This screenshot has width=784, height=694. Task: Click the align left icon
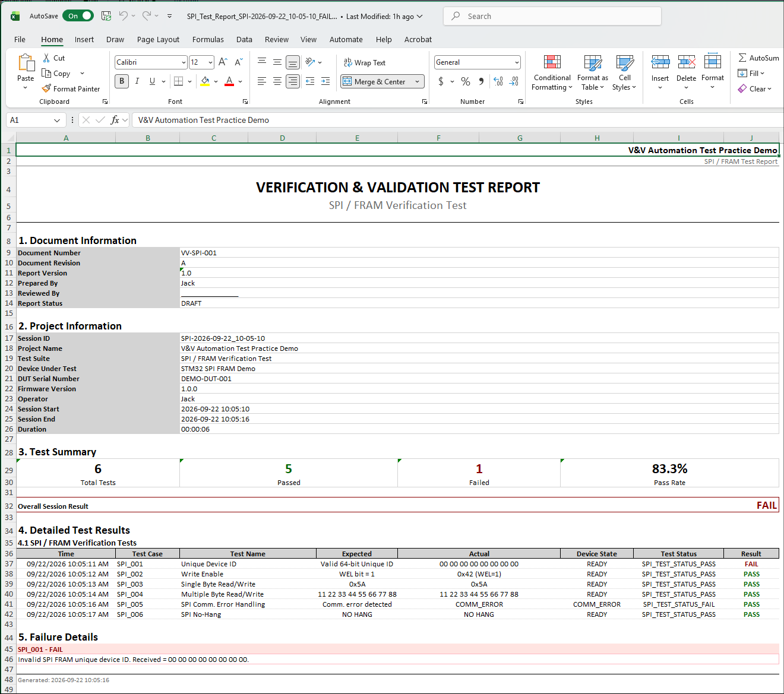click(x=262, y=81)
